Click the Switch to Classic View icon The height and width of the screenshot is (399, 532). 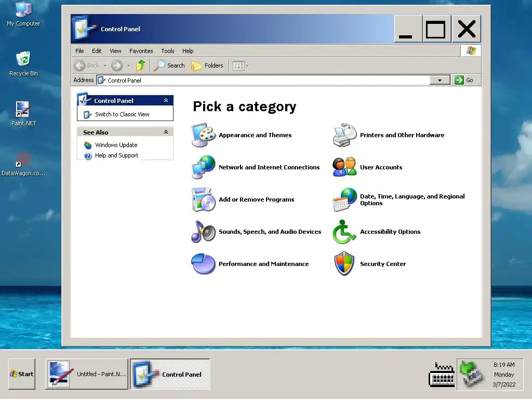pos(87,115)
